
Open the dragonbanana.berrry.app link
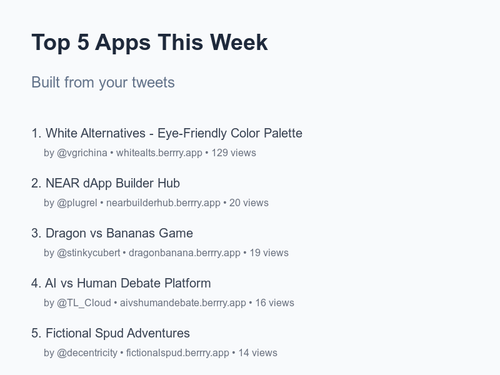click(184, 253)
